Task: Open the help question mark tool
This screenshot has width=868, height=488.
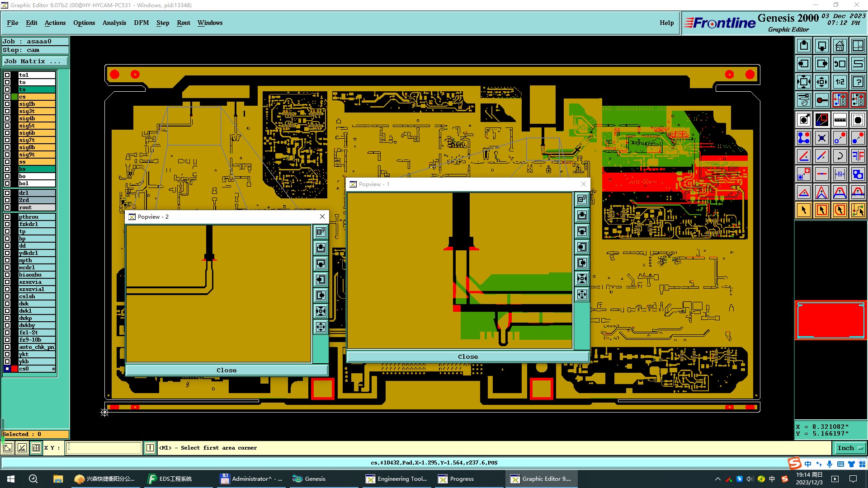Action: coord(858,82)
